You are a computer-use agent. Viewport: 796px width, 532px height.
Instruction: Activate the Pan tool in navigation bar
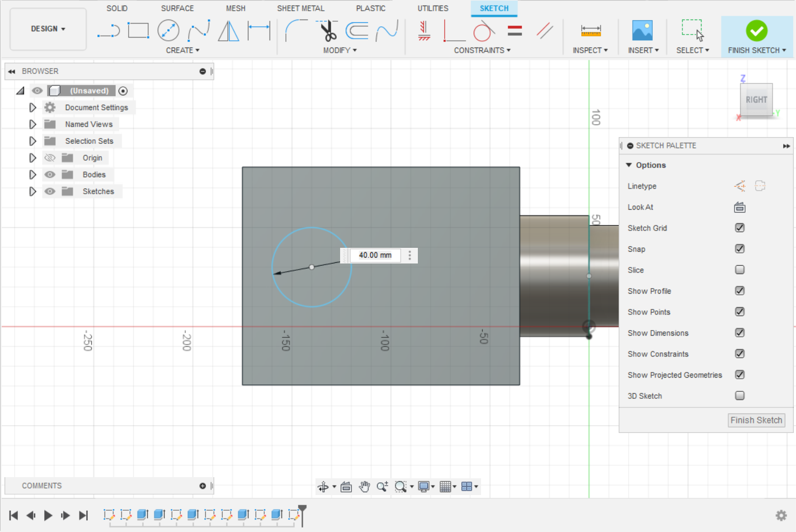click(x=364, y=486)
